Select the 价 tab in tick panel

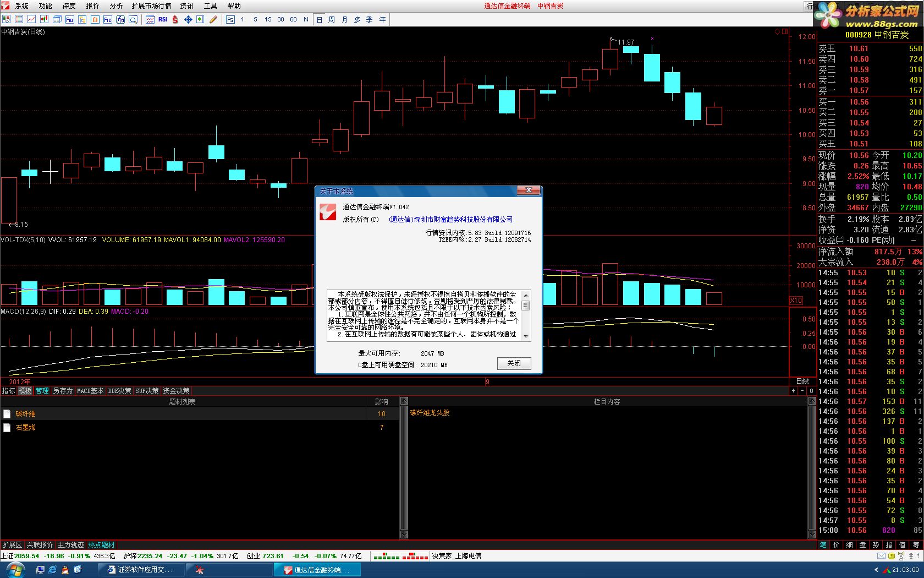click(x=837, y=545)
